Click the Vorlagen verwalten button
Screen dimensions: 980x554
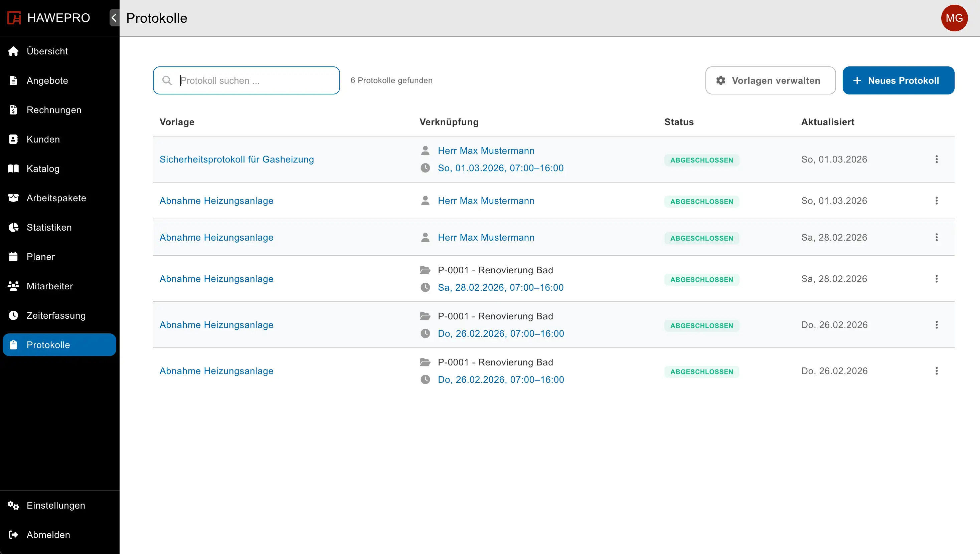coord(770,80)
